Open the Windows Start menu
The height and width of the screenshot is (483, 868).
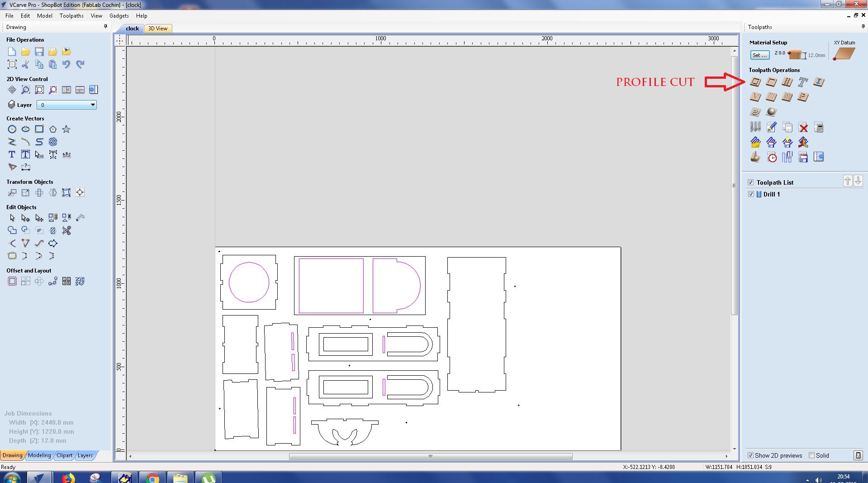pos(11,478)
